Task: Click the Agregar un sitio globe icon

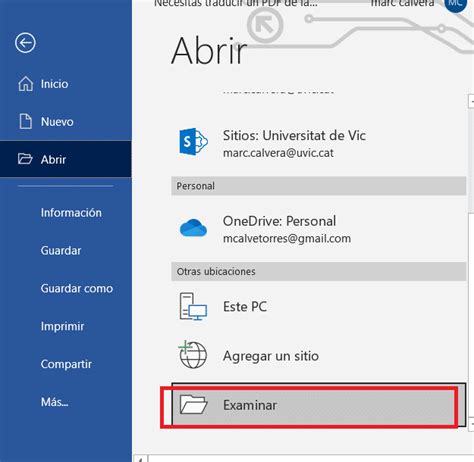Action: [x=193, y=355]
